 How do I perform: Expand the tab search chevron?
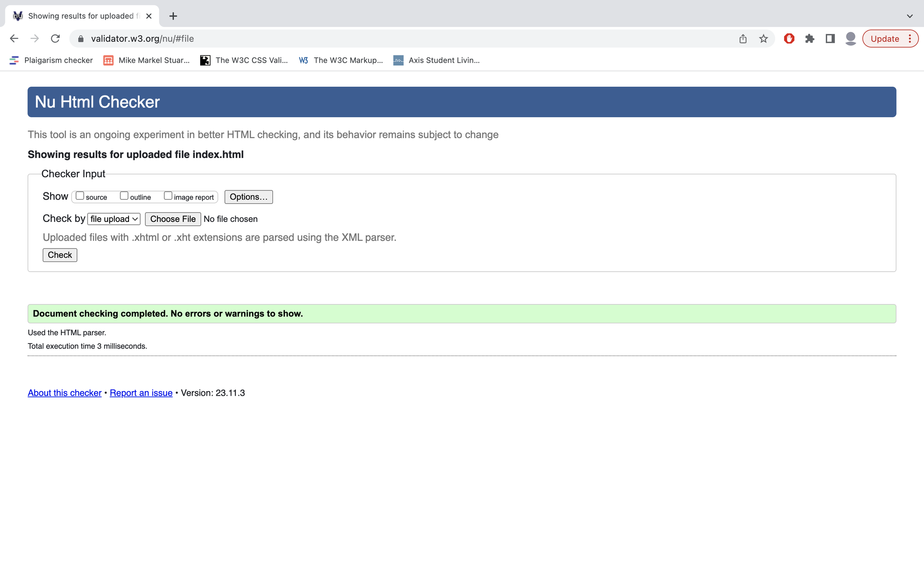click(x=910, y=16)
